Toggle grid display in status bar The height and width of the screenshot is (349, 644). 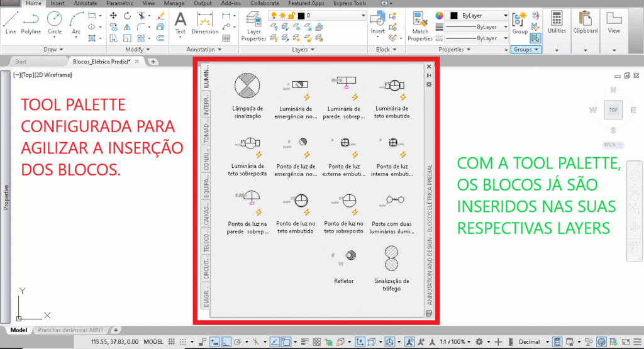[x=171, y=341]
